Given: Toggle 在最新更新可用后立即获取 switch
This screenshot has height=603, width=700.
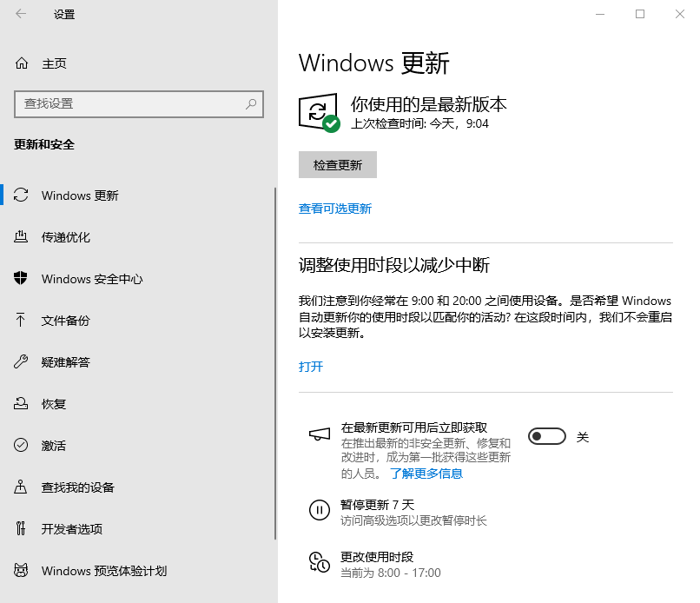Looking at the screenshot, I should click(x=547, y=436).
